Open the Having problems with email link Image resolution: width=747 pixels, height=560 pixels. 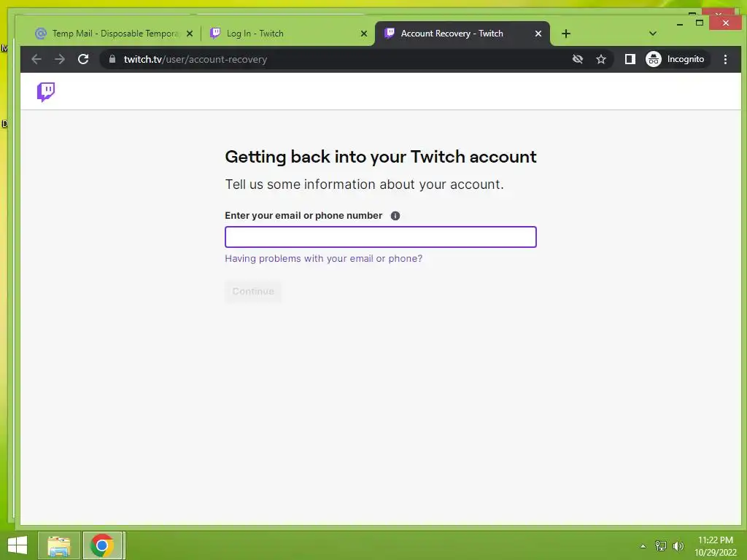323,259
